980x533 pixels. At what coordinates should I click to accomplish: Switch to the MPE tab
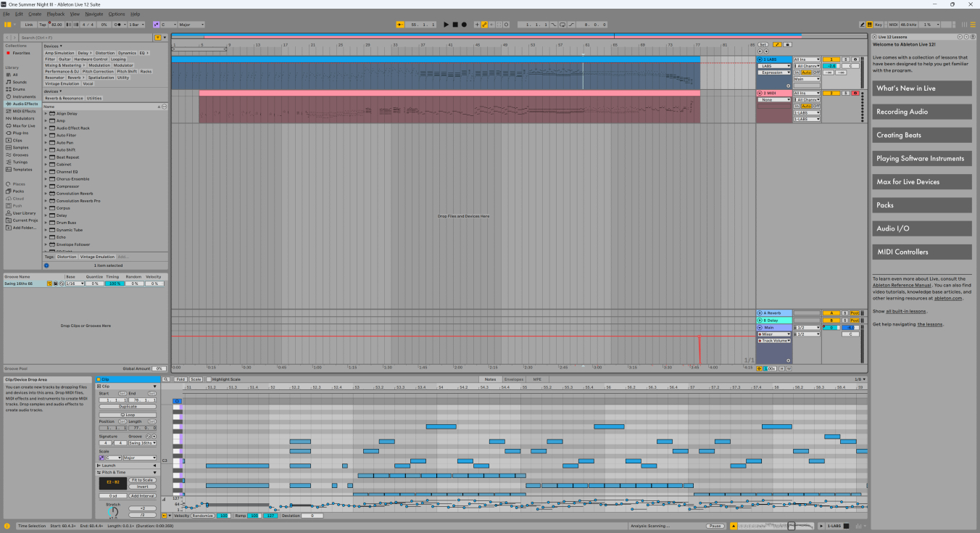tap(537, 379)
